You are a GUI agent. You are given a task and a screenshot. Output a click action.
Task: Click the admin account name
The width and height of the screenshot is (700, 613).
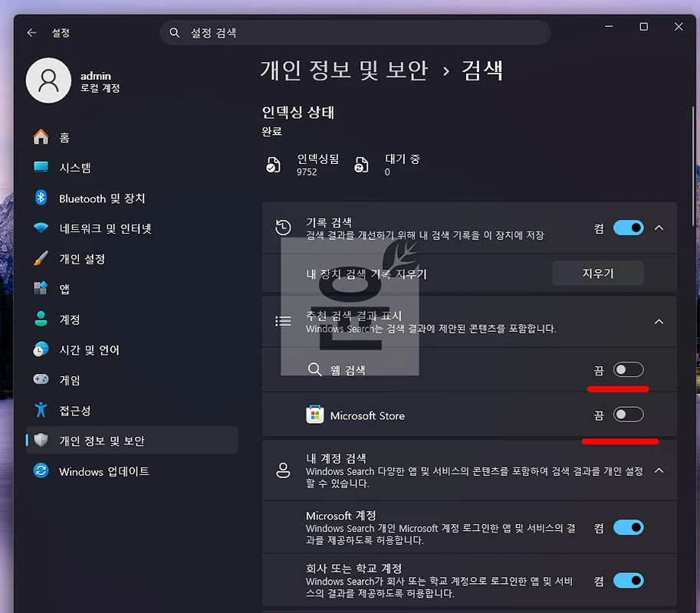coord(96,76)
